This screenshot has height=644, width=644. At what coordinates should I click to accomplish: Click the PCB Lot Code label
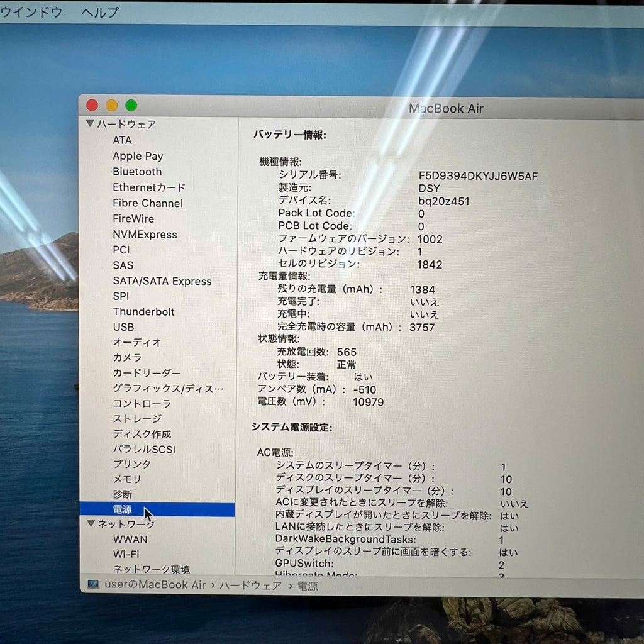coord(314,226)
